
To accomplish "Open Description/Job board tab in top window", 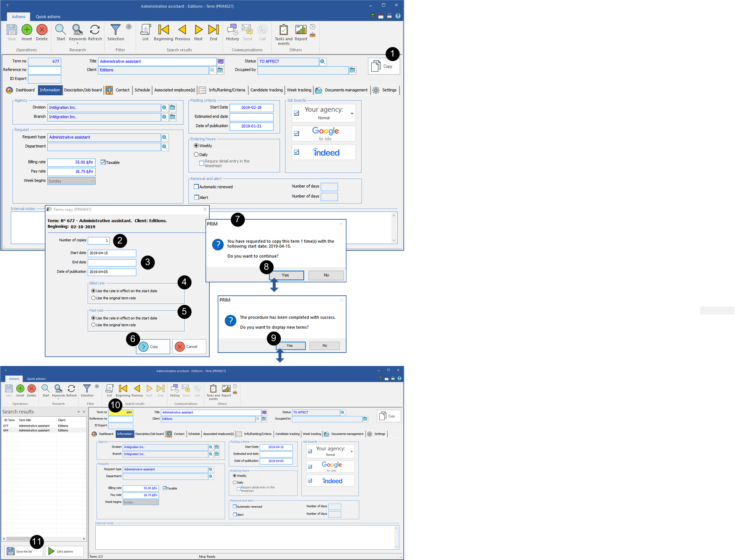I will [x=83, y=90].
